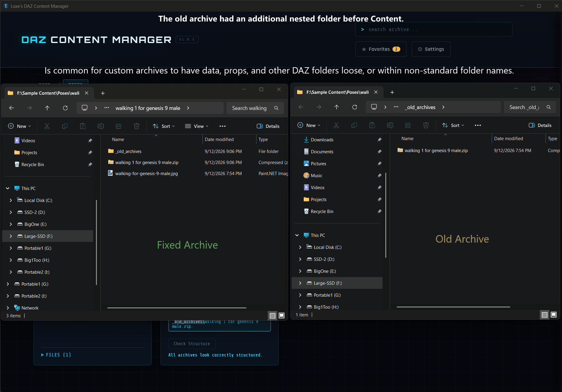Open the Sort dropdown in Old Archive window

[x=453, y=125]
